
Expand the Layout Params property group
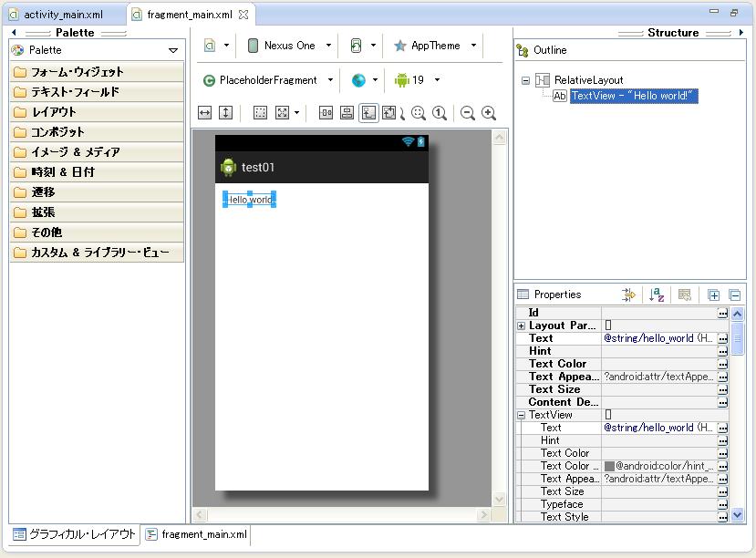522,326
